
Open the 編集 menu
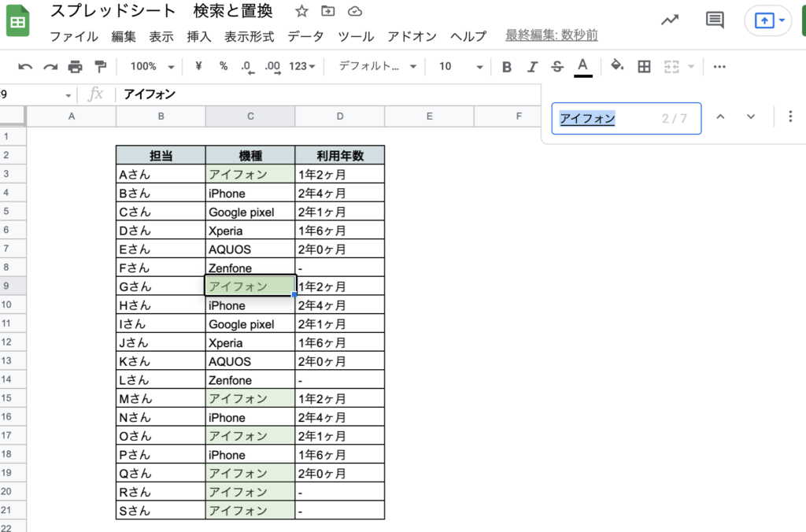click(124, 36)
